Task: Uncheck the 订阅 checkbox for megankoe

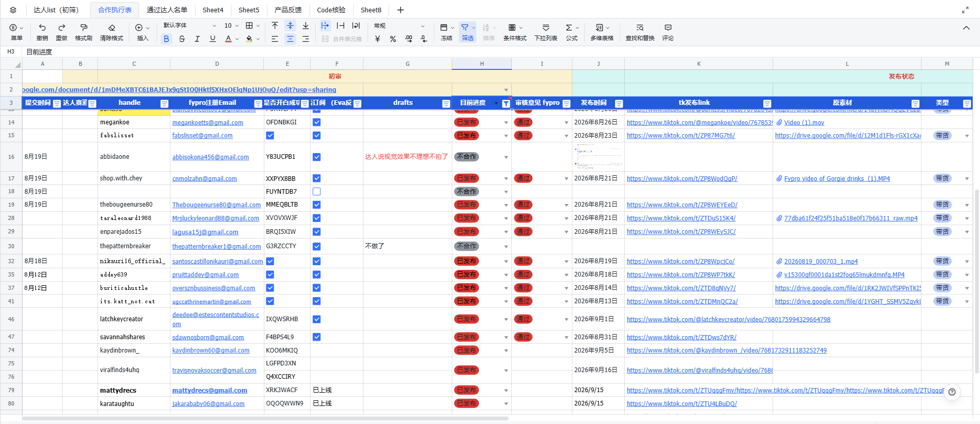Action: (x=317, y=122)
